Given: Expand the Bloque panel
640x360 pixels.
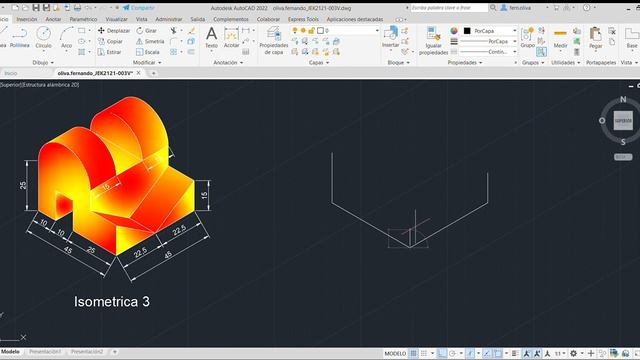Looking at the screenshot, I should (x=398, y=62).
